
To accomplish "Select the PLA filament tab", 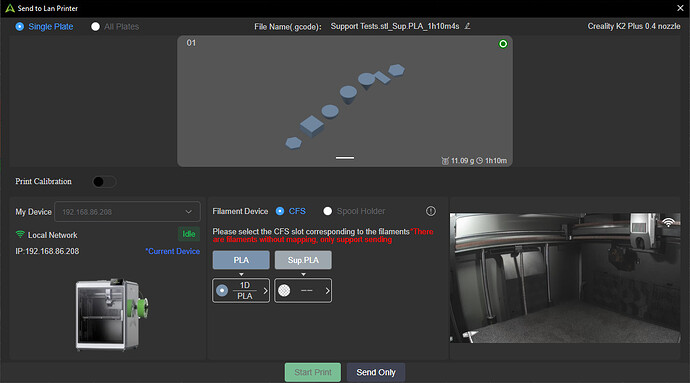I will (x=241, y=260).
